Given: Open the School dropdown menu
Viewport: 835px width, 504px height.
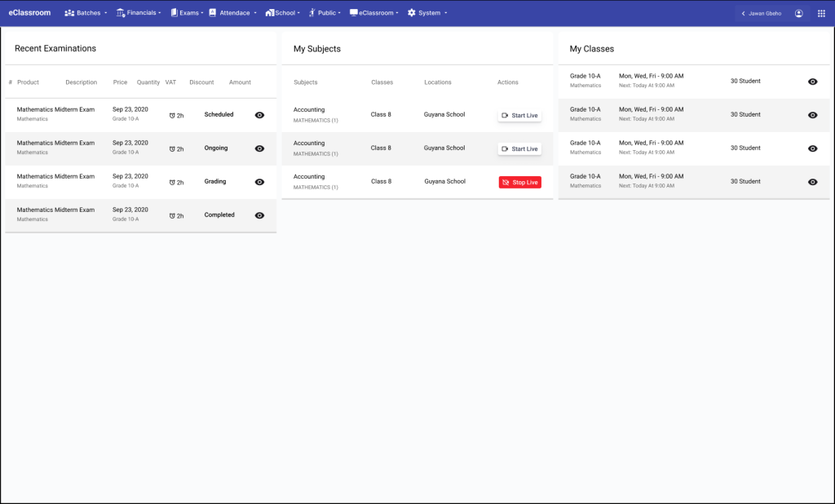Looking at the screenshot, I should (283, 12).
